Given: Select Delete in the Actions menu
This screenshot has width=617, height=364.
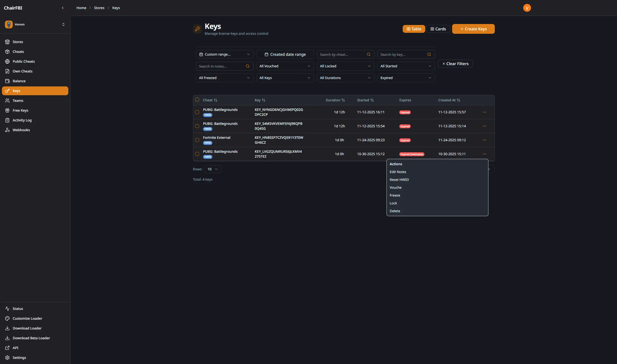Looking at the screenshot, I should 395,211.
